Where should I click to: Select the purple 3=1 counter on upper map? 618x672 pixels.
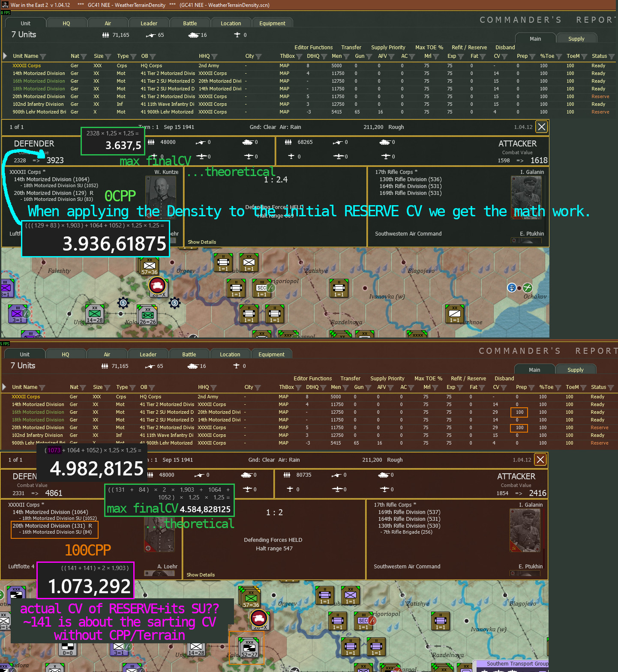click(17, 314)
